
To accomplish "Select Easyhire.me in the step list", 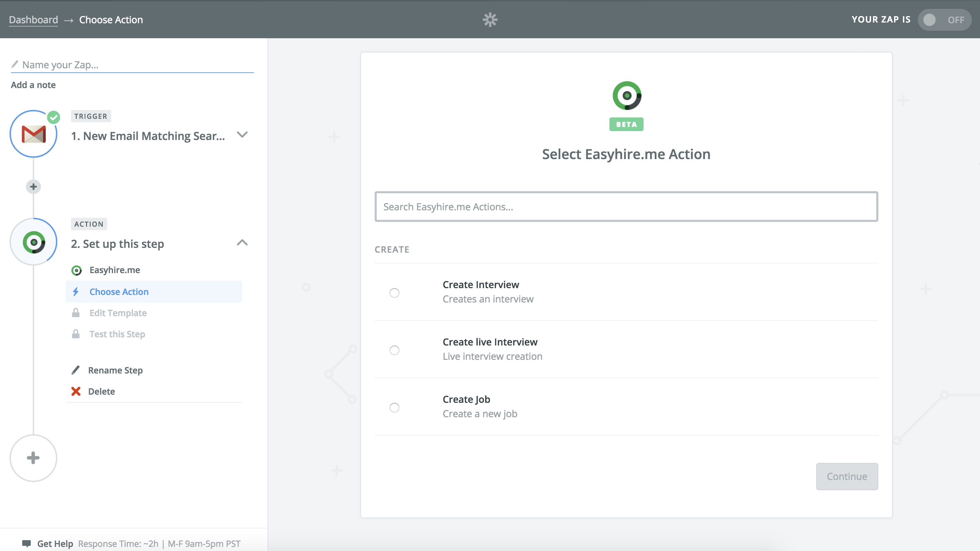I will pyautogui.click(x=115, y=270).
